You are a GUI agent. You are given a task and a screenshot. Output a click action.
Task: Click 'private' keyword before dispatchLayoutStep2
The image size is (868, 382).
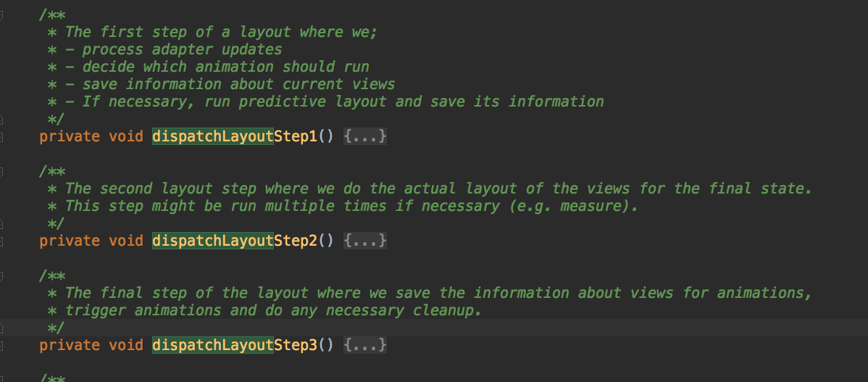(70, 241)
